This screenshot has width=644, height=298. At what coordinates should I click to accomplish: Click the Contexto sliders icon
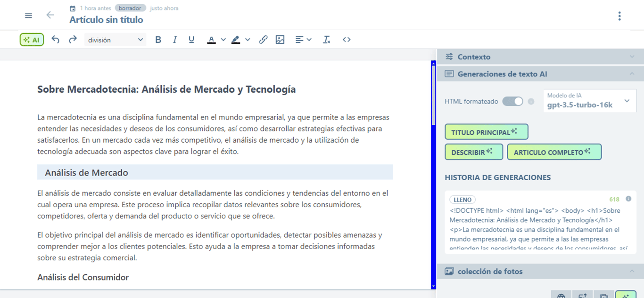[449, 56]
